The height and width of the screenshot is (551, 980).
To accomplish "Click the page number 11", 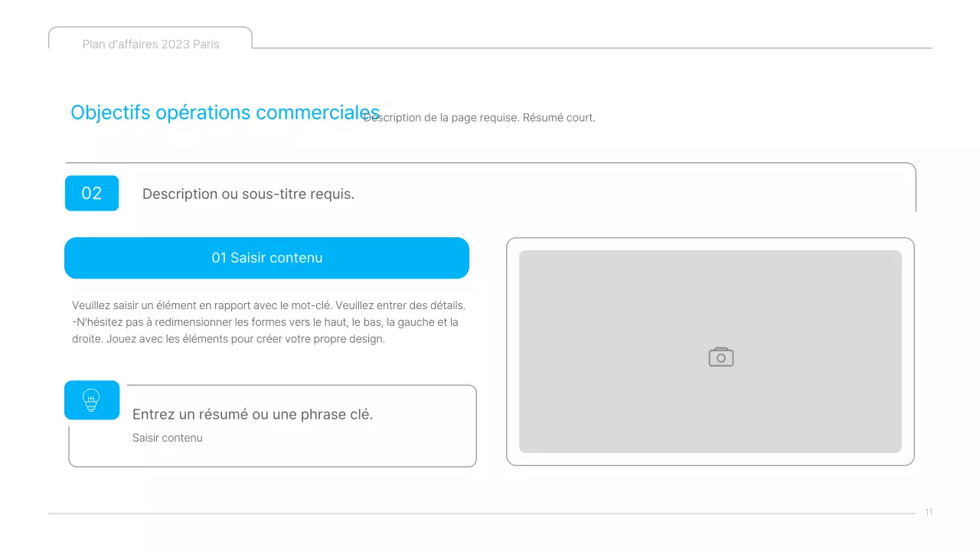I will 929,513.
